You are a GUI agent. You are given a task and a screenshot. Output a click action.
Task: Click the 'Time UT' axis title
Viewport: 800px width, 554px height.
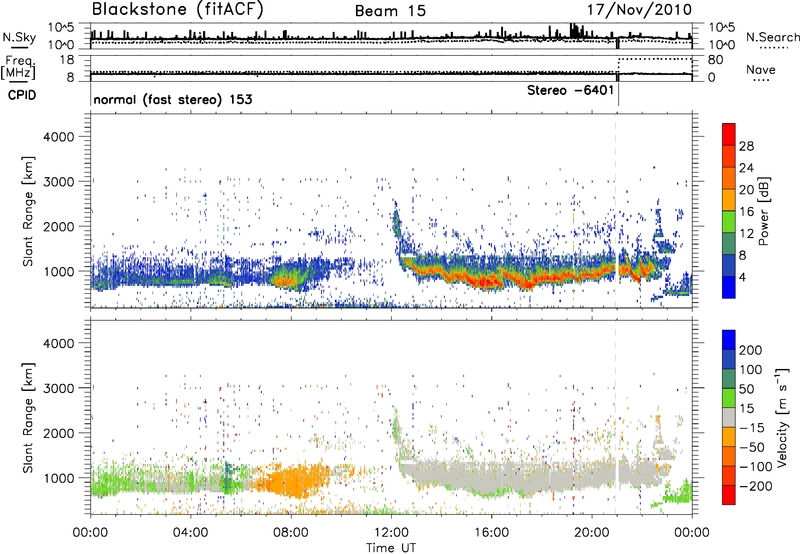(x=391, y=547)
